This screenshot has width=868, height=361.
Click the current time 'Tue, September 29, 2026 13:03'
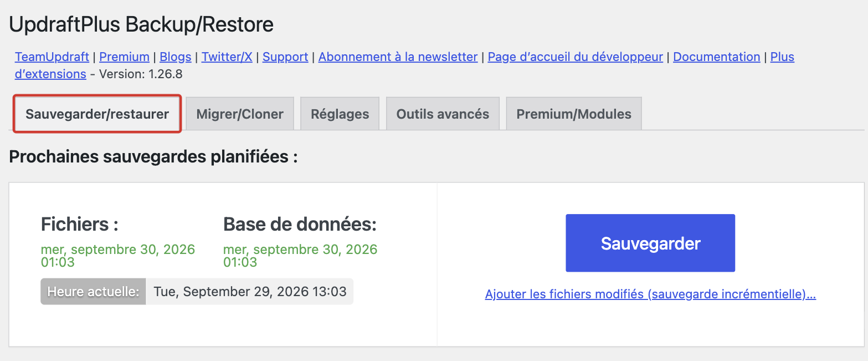(x=250, y=292)
